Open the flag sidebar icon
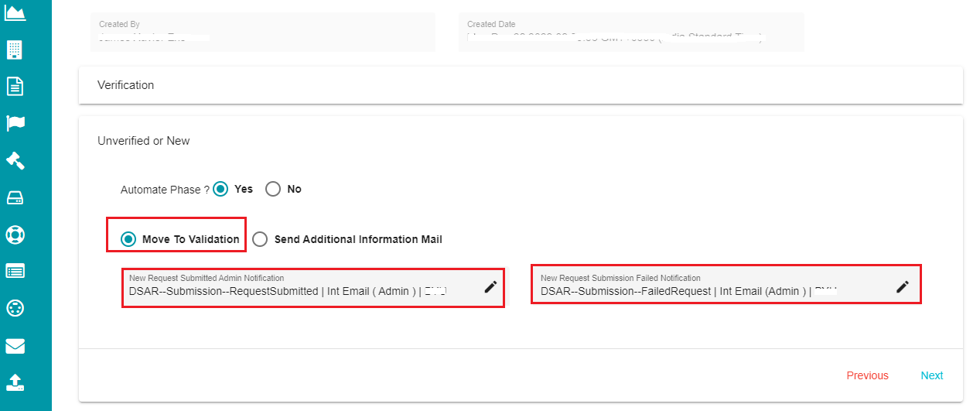Image resolution: width=980 pixels, height=411 pixels. coord(15,123)
